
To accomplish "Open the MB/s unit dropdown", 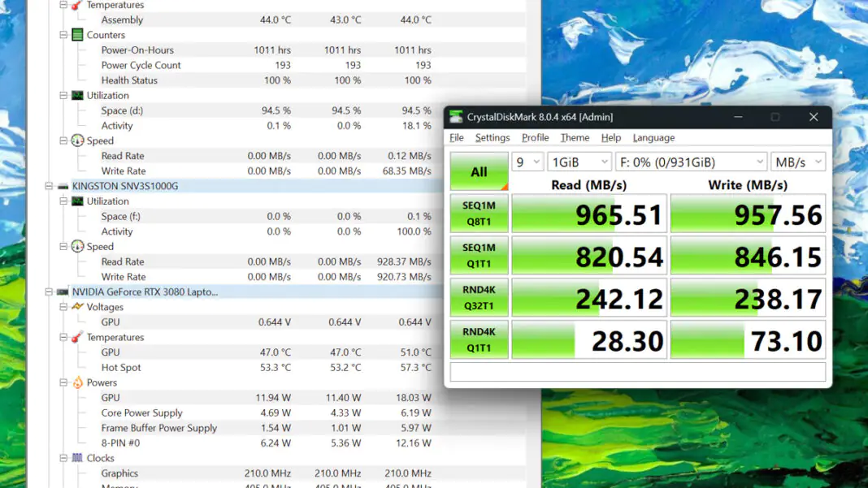I will (797, 162).
